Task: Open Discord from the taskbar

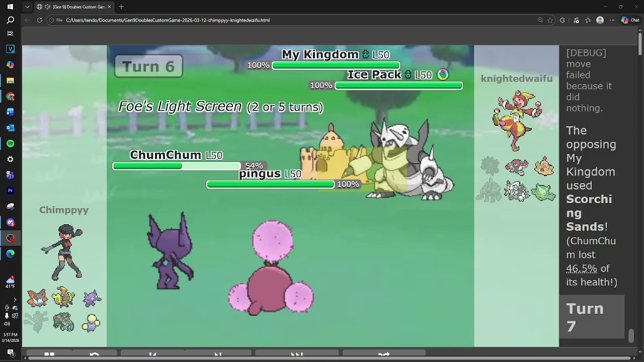Action: point(10,222)
